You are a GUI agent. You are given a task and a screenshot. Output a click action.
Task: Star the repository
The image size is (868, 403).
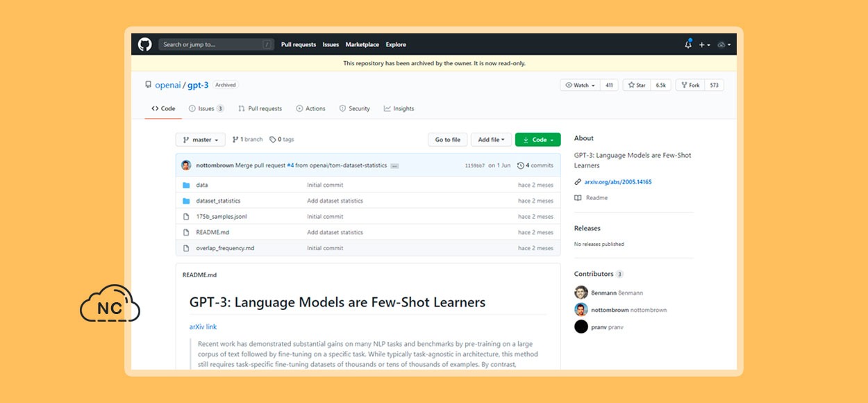point(637,85)
